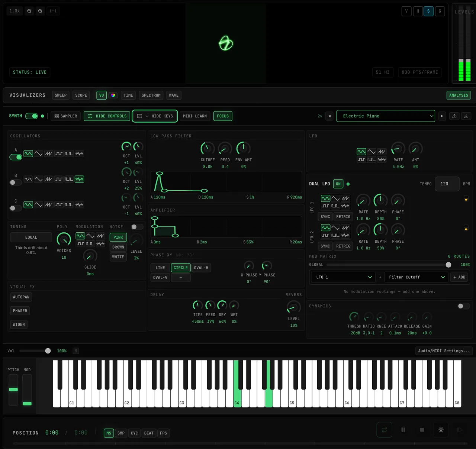Enable oscillator C switch

click(16, 208)
